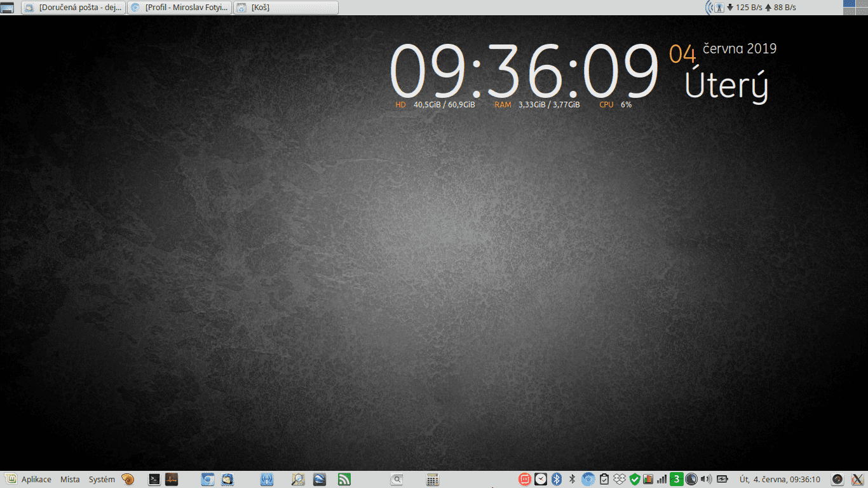Screen dimensions: 868x488
Task: Click the black Bluetooth symbol tray icon
Action: pyautogui.click(x=572, y=479)
